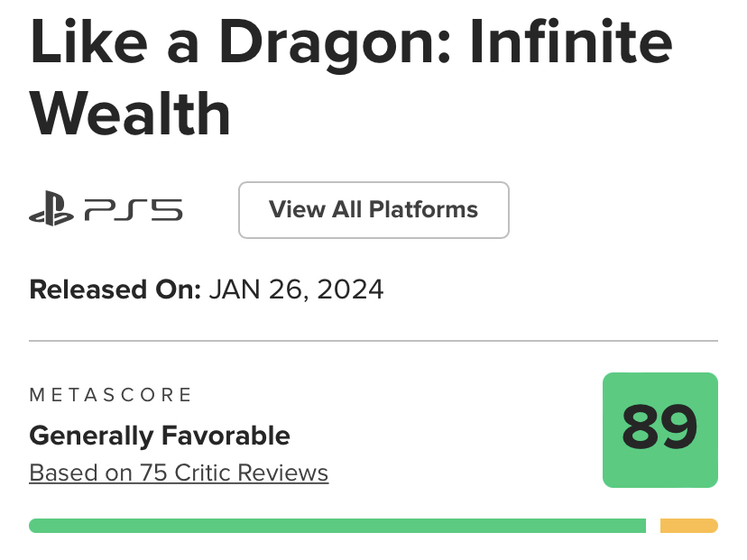
Task: Open the Based on 75 Critic Reviews link
Action: [179, 473]
